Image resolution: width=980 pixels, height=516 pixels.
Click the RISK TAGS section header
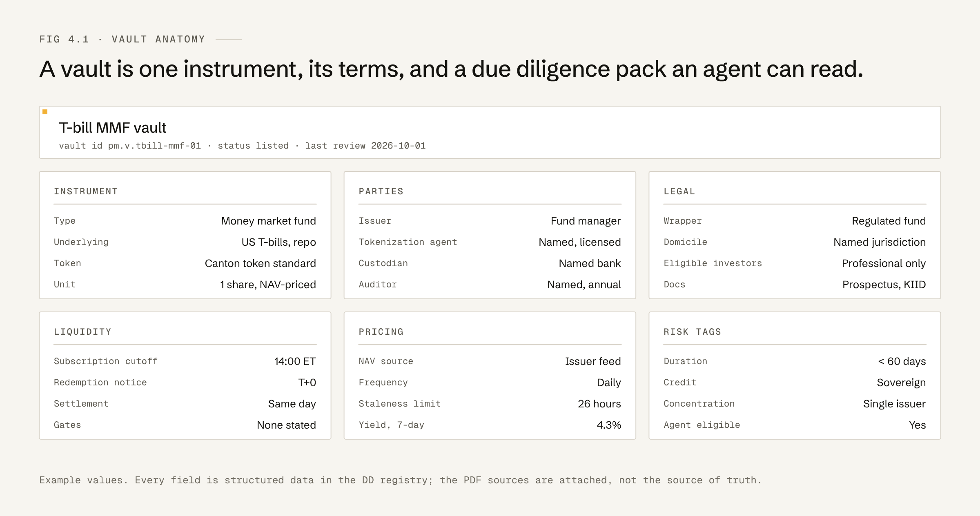point(692,332)
